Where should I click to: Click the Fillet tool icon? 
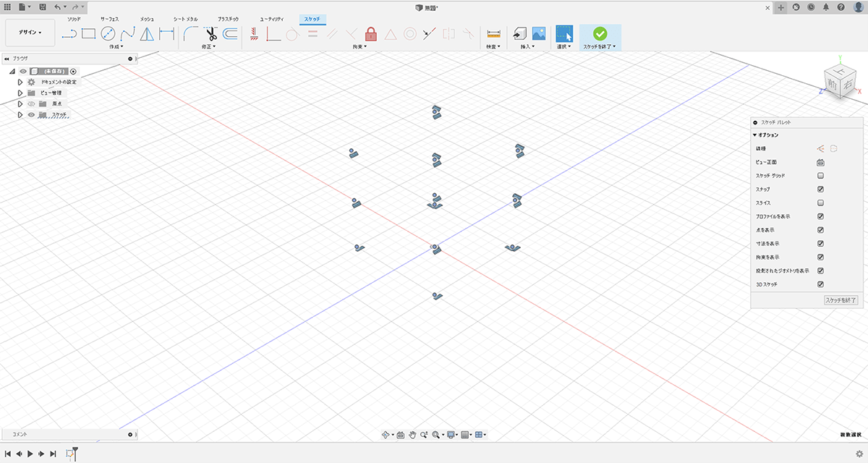click(x=191, y=33)
